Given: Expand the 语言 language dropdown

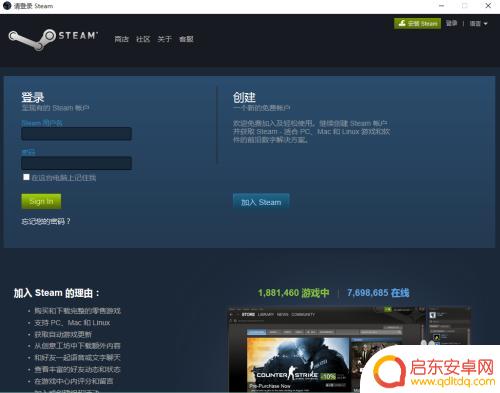Looking at the screenshot, I should coord(478,24).
